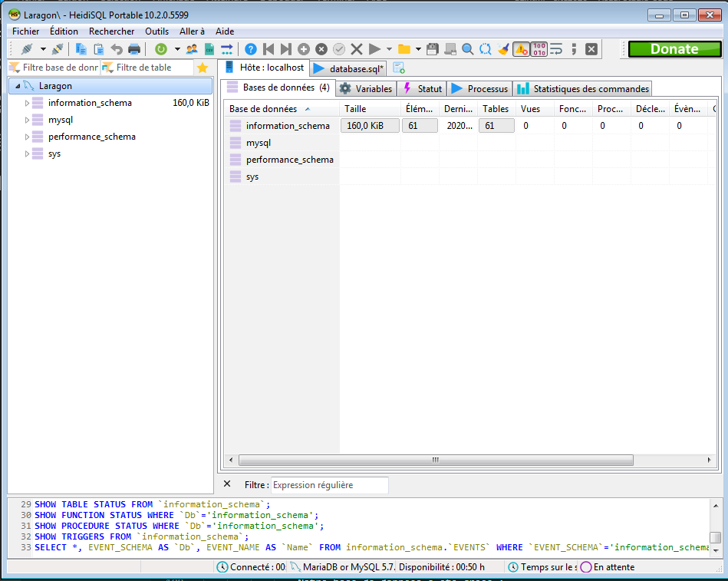The image size is (728, 581).
Task: Close the filter panel with X
Action: click(x=227, y=484)
